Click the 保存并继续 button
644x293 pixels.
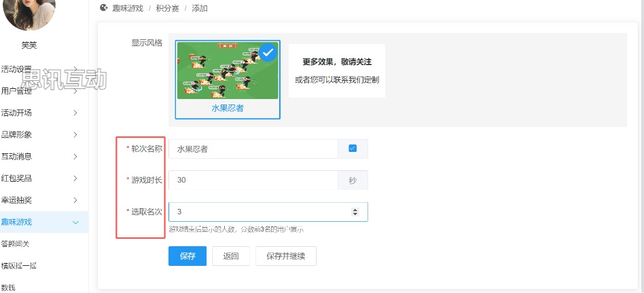285,256
